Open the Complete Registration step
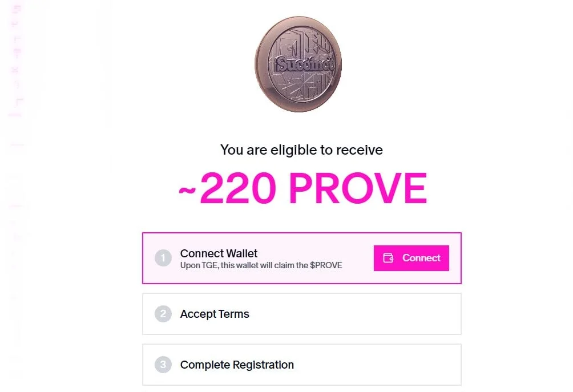573x392 pixels. coord(237,365)
